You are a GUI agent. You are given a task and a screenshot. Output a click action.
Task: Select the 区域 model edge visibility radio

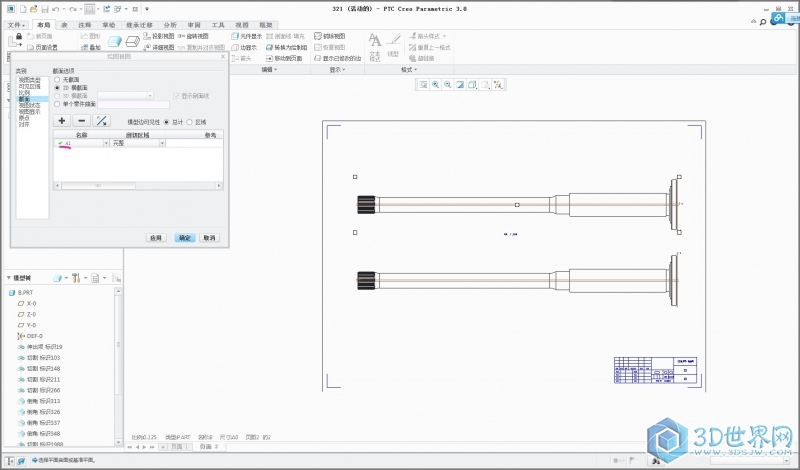tap(190, 122)
